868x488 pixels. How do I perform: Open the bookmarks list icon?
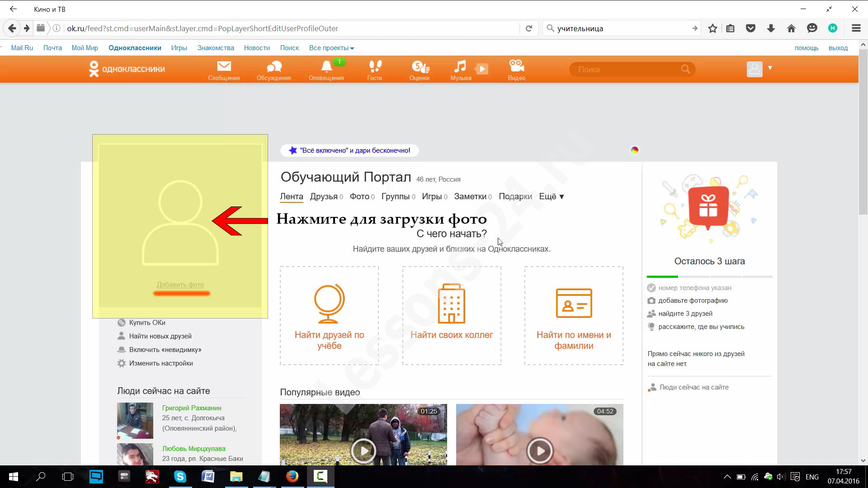[x=730, y=28]
